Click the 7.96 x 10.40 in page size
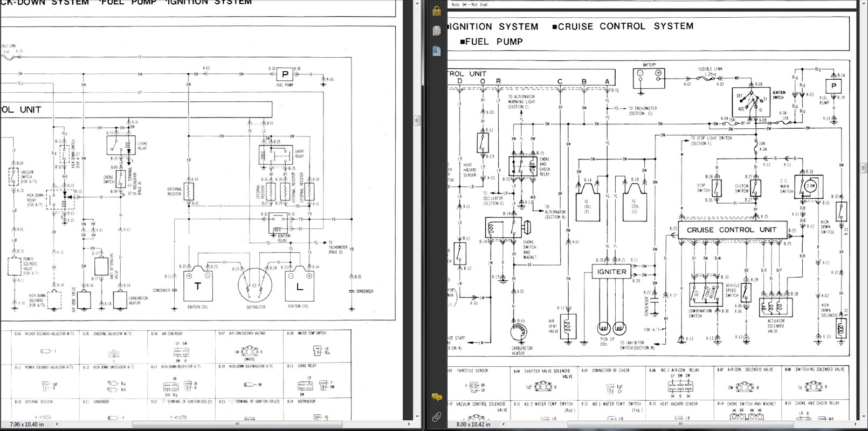The width and height of the screenshot is (868, 431). tap(27, 425)
